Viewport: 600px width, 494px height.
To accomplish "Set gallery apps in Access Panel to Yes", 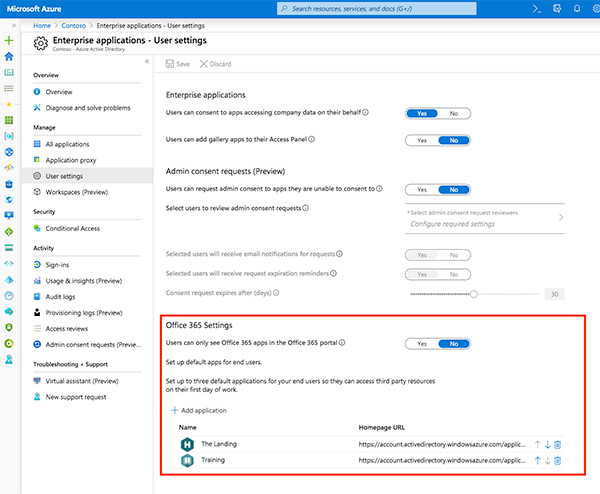I will [x=422, y=140].
